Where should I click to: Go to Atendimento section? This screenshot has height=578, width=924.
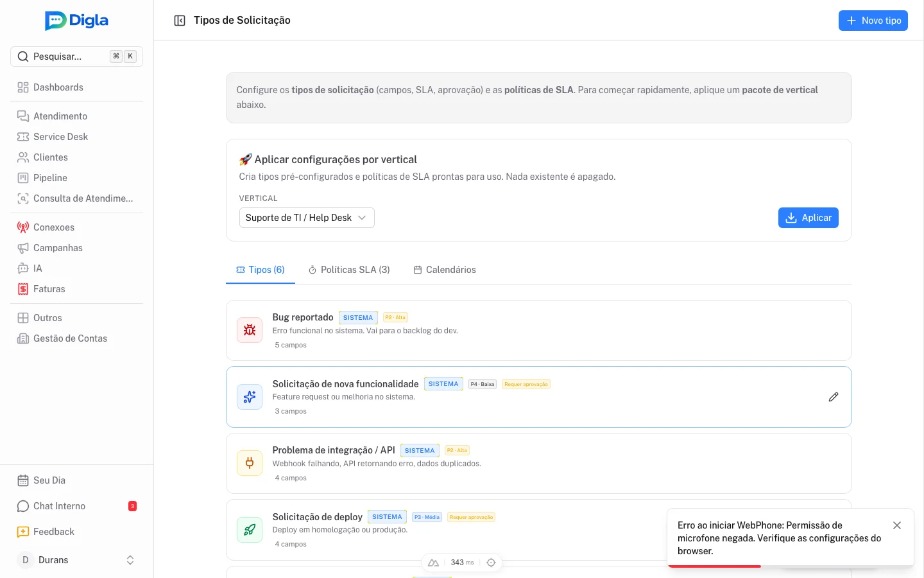coord(77,116)
